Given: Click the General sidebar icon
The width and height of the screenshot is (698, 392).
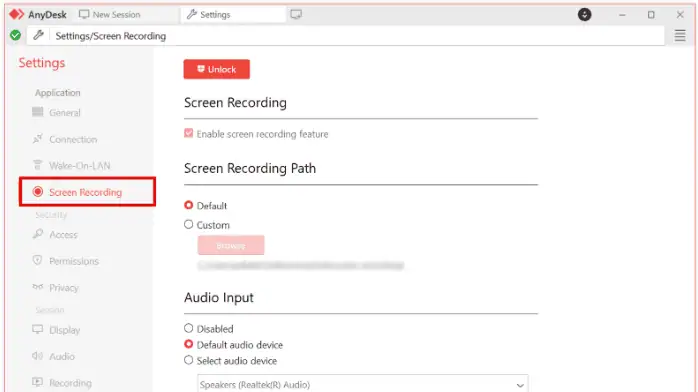Looking at the screenshot, I should tap(38, 112).
